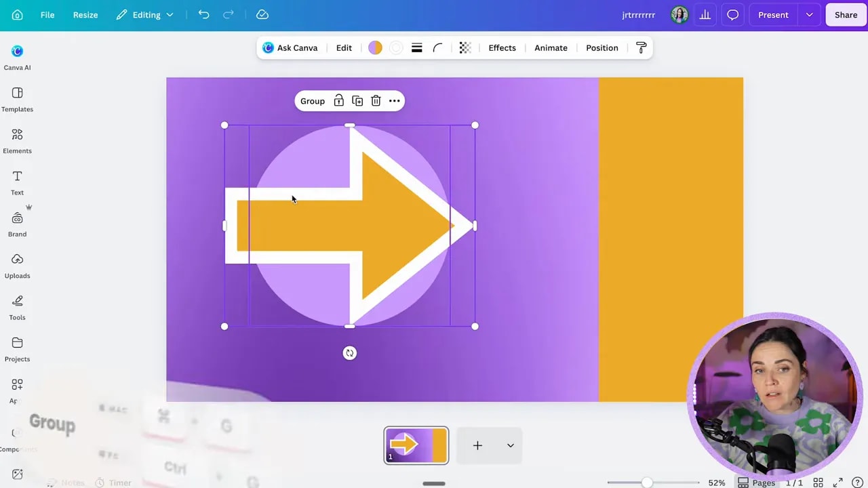Open the Share dialog
The width and height of the screenshot is (868, 488).
point(846,15)
